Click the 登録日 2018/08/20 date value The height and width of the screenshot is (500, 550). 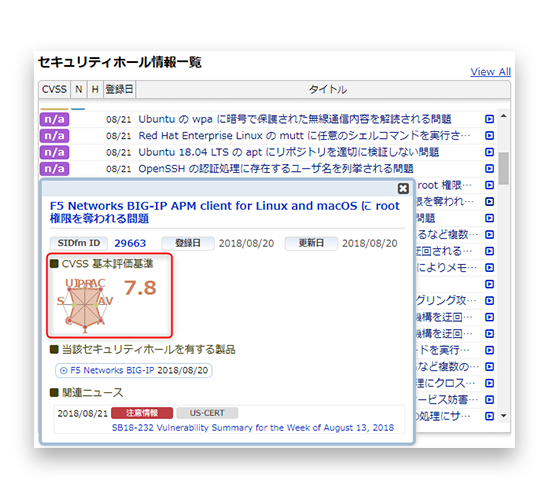[x=246, y=244]
